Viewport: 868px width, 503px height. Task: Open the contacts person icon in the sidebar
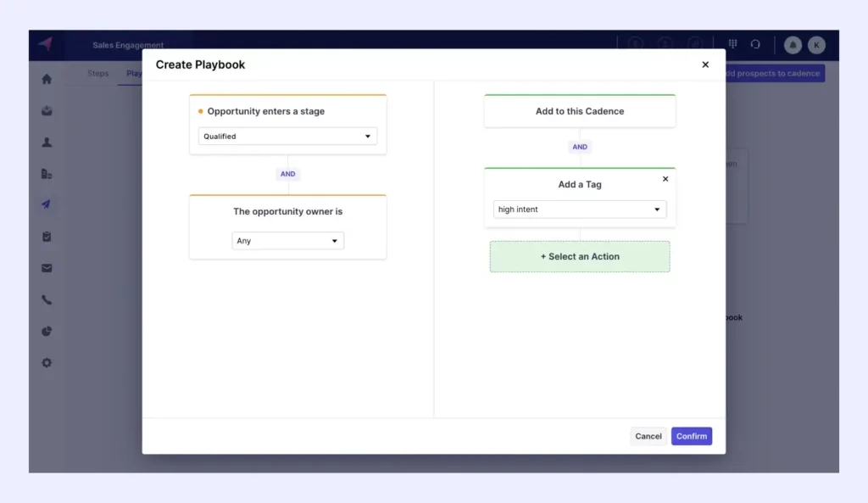pyautogui.click(x=47, y=143)
